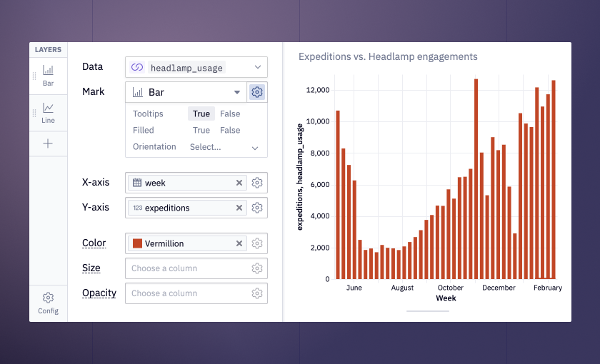Click the Size column input field
This screenshot has height=364, width=600.
pos(186,268)
